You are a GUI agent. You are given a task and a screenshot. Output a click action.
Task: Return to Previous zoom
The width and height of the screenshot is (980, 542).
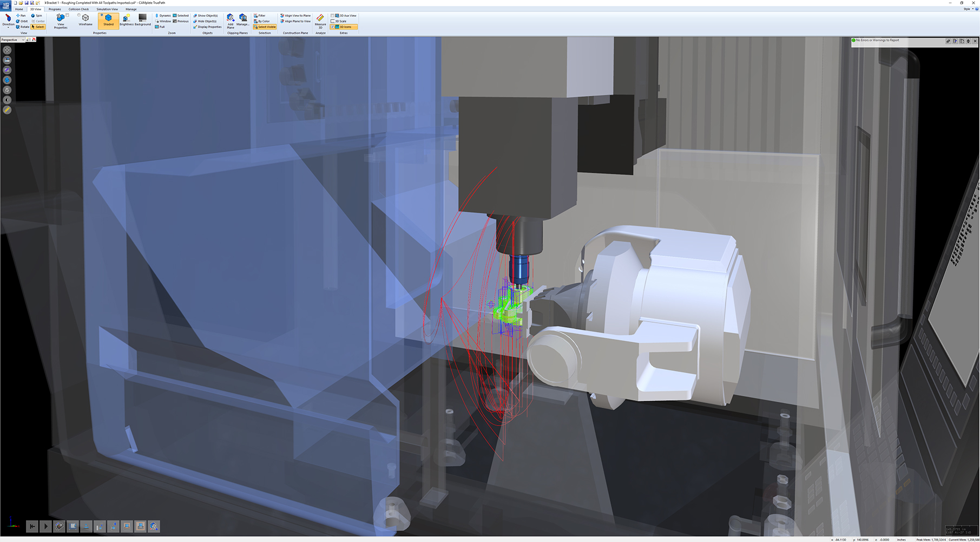coord(181,21)
